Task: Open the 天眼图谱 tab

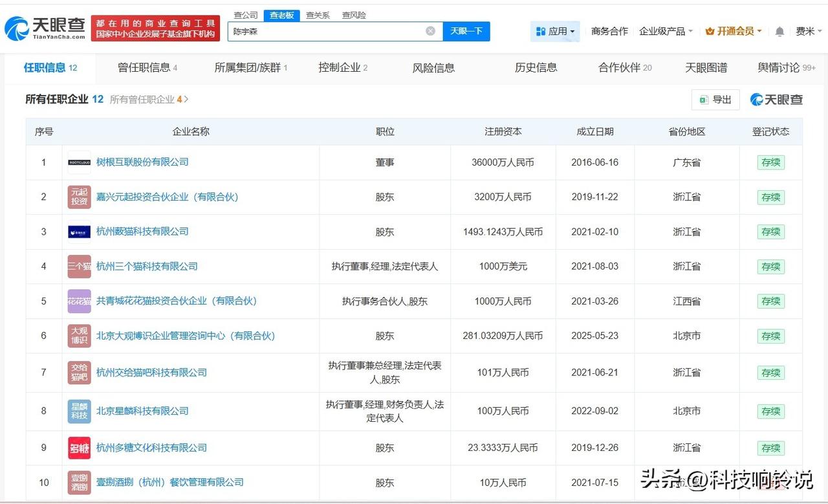Action: pos(706,68)
